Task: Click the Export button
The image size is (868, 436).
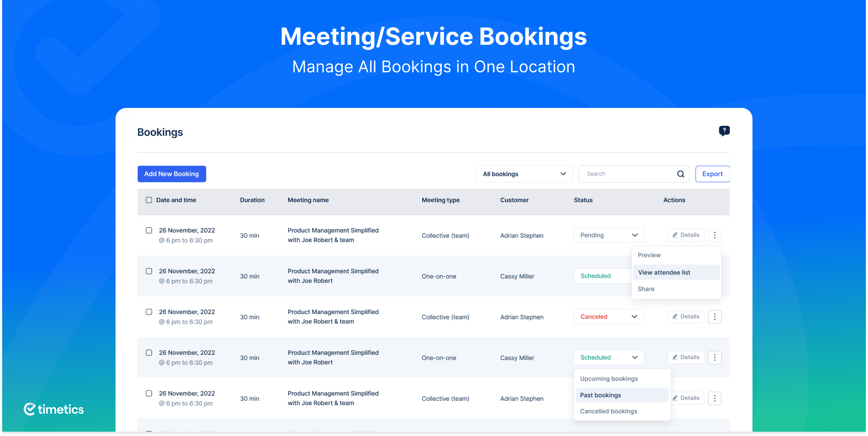Action: (x=712, y=174)
